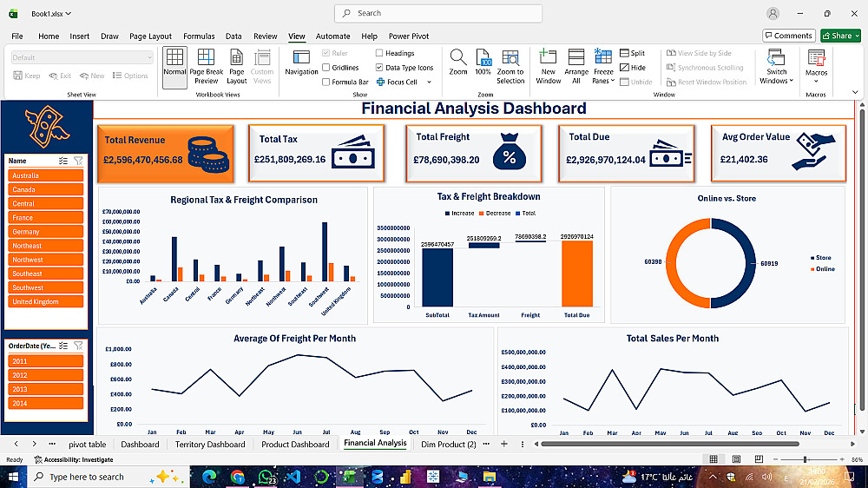Filter by year 2012
This screenshot has height=488, width=868.
[x=45, y=375]
